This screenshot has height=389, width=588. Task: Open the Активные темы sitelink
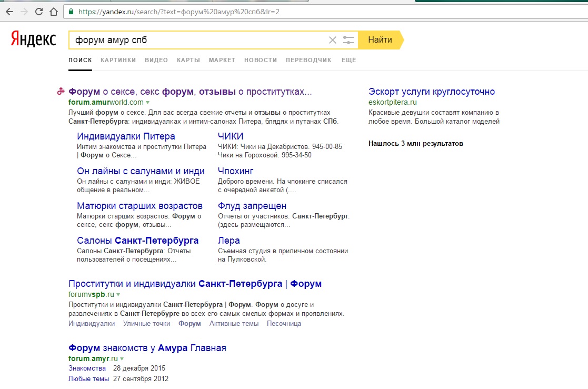tap(234, 324)
